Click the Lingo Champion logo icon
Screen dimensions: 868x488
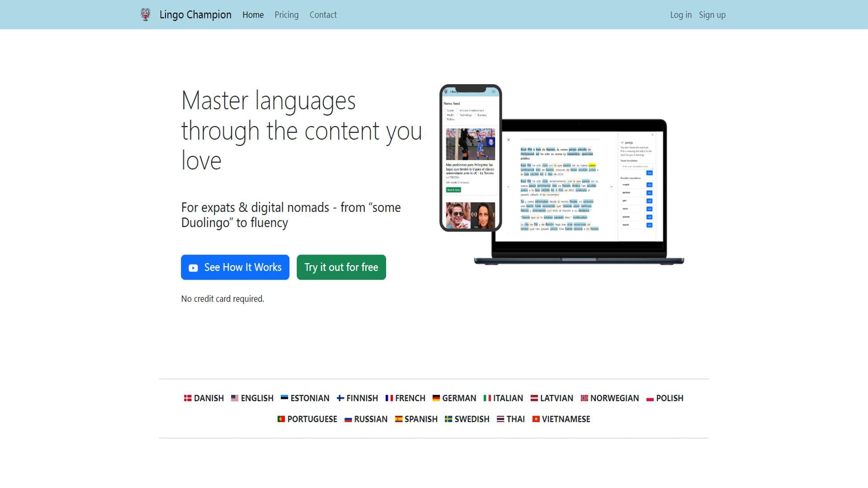pos(145,14)
